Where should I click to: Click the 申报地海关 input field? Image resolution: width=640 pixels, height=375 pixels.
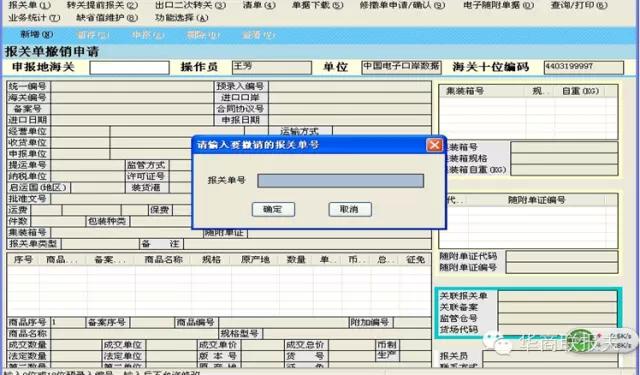pos(129,67)
